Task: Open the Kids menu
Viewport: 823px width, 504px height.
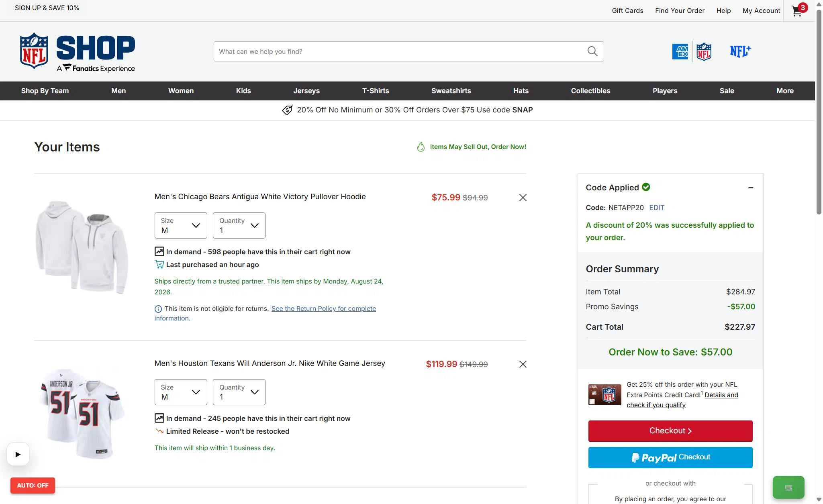Action: 243,91
